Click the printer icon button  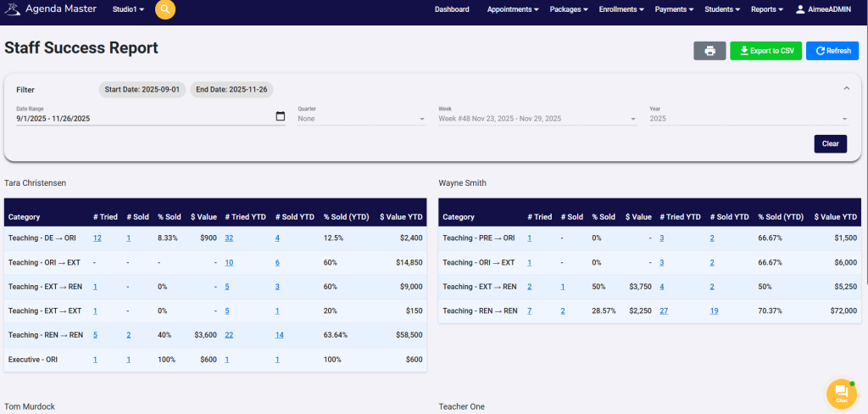[x=709, y=51]
